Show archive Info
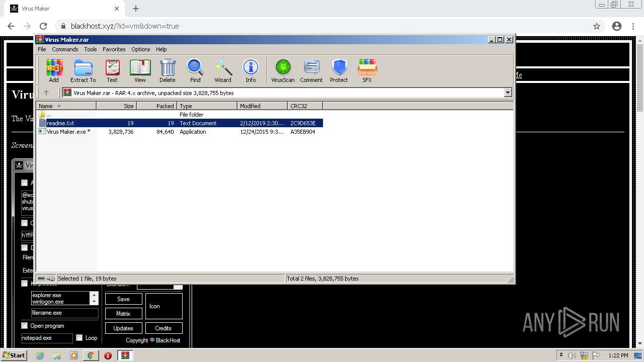The image size is (644, 362). [x=251, y=70]
